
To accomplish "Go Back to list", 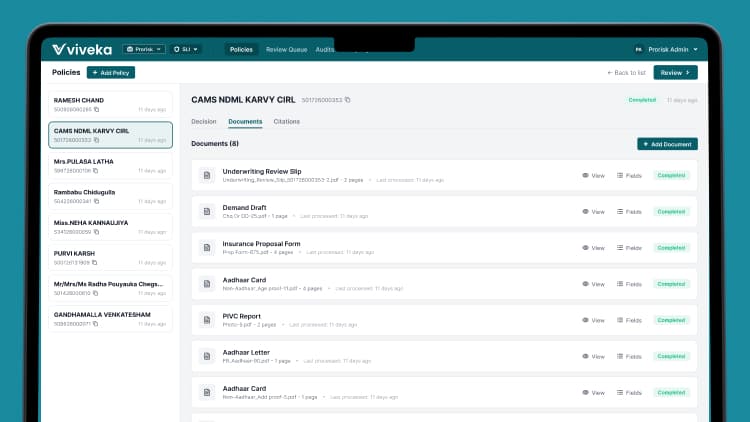I will [626, 73].
